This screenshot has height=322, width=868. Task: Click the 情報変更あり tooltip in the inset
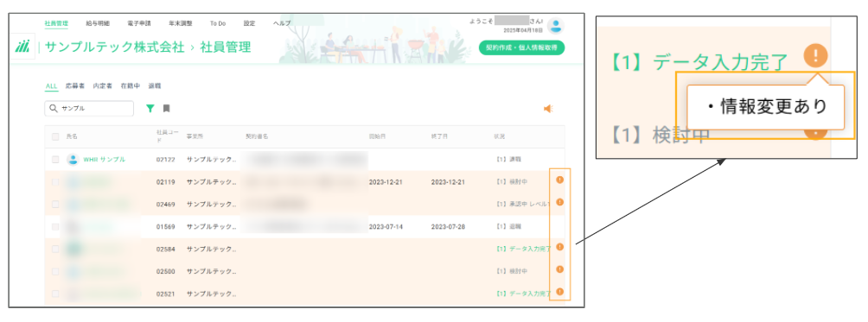coord(765,106)
